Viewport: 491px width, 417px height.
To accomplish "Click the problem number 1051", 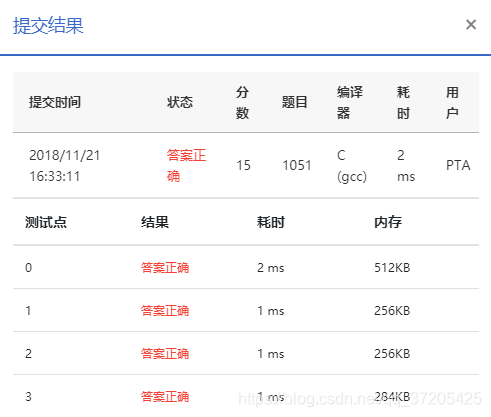I will coord(297,165).
